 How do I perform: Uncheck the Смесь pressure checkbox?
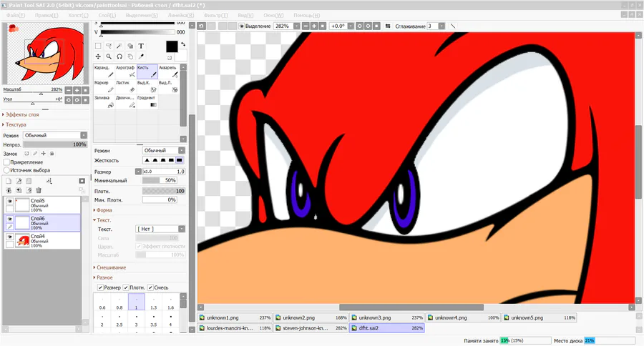point(150,287)
